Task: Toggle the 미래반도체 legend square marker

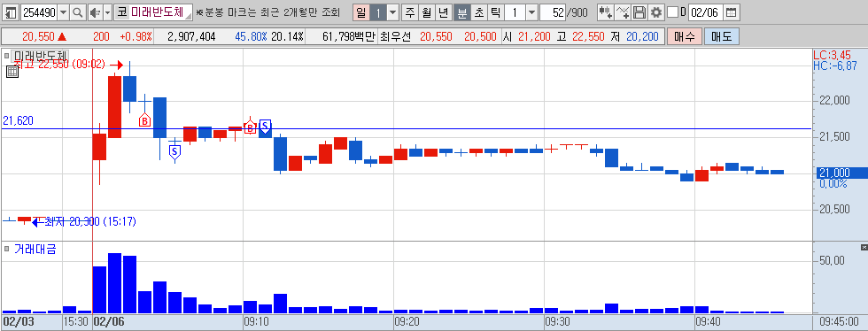Action: (6, 56)
